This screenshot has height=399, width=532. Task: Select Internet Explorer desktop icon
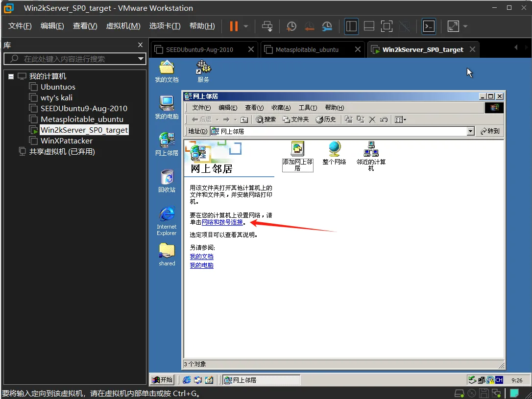(167, 221)
